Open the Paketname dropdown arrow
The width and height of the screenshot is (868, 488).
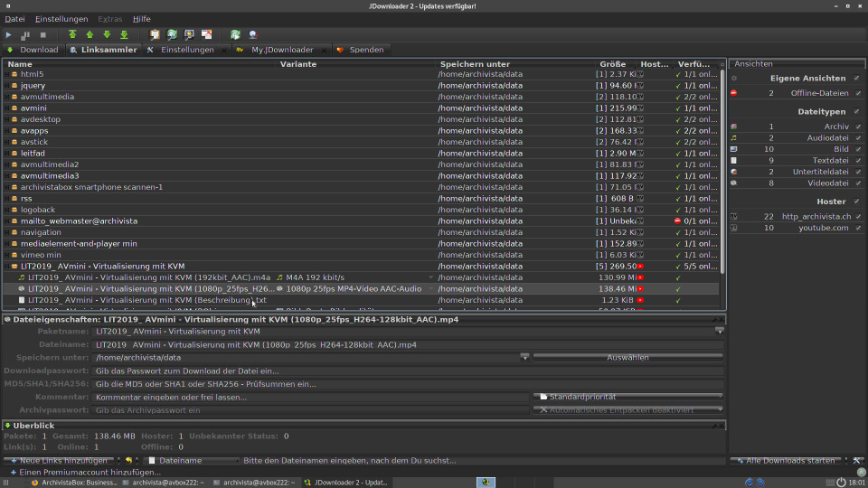tap(719, 331)
